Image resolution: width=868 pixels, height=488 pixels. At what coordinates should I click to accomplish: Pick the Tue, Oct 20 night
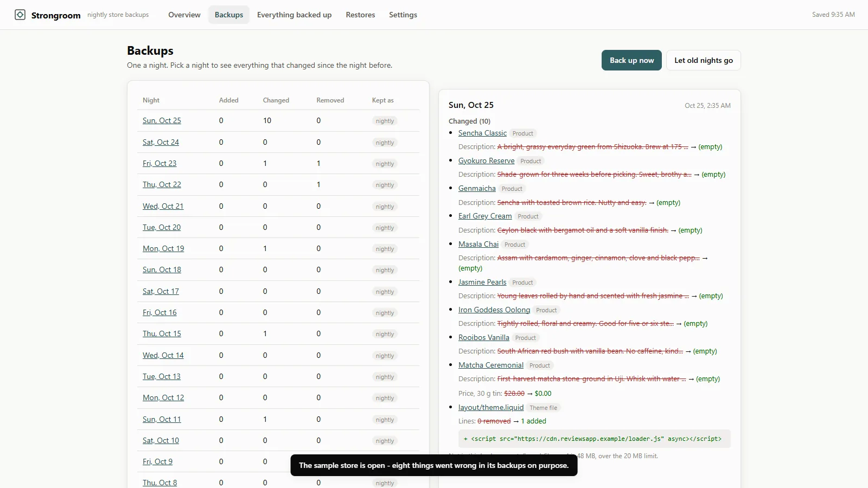162,227
